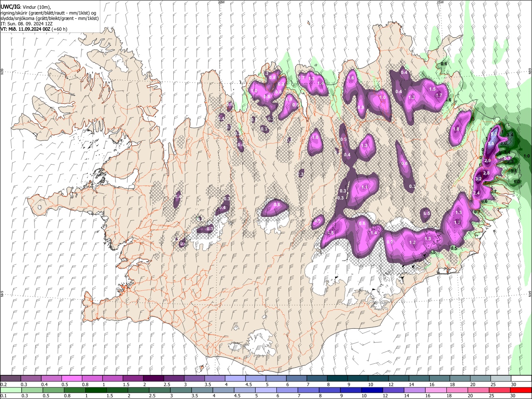Viewport: 532px width, 399px height.
Task: Pick the 2 darkest purple snow legend swatch
Action: click(x=153, y=379)
